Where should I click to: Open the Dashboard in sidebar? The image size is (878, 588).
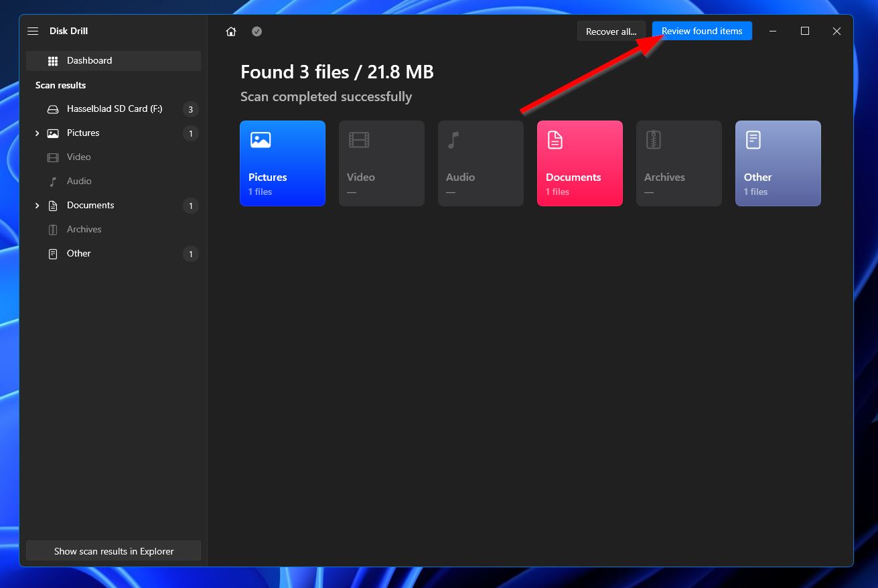point(113,60)
